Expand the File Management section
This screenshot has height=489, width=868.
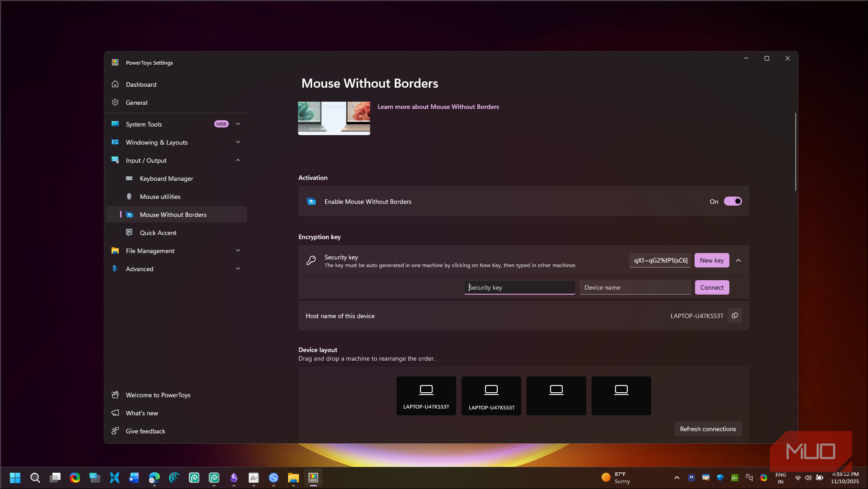tap(238, 250)
